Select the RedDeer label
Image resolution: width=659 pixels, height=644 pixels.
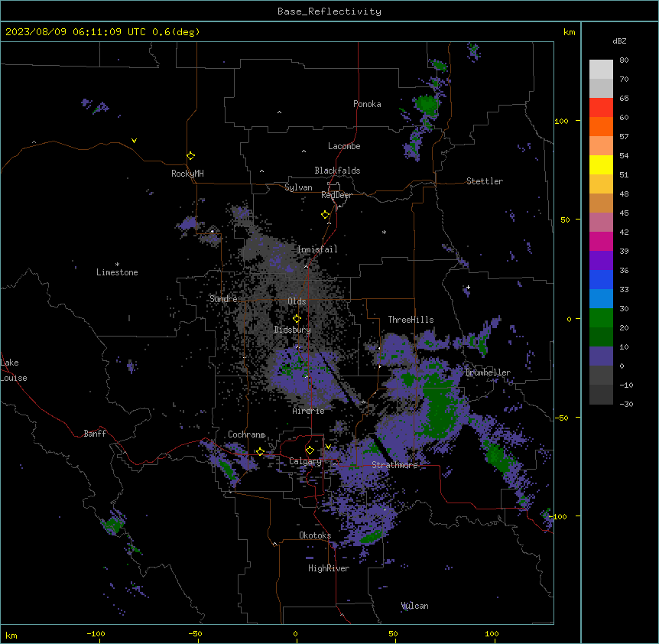(336, 195)
